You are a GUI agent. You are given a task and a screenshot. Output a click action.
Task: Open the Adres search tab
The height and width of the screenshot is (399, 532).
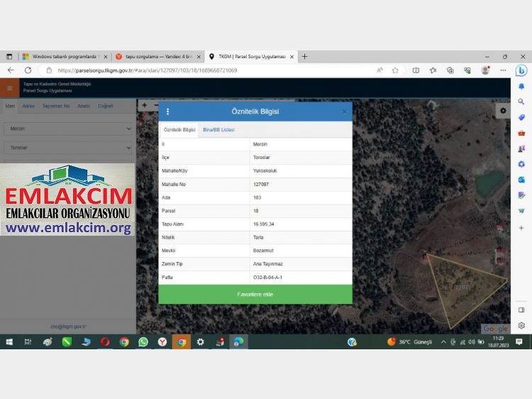[x=28, y=106]
